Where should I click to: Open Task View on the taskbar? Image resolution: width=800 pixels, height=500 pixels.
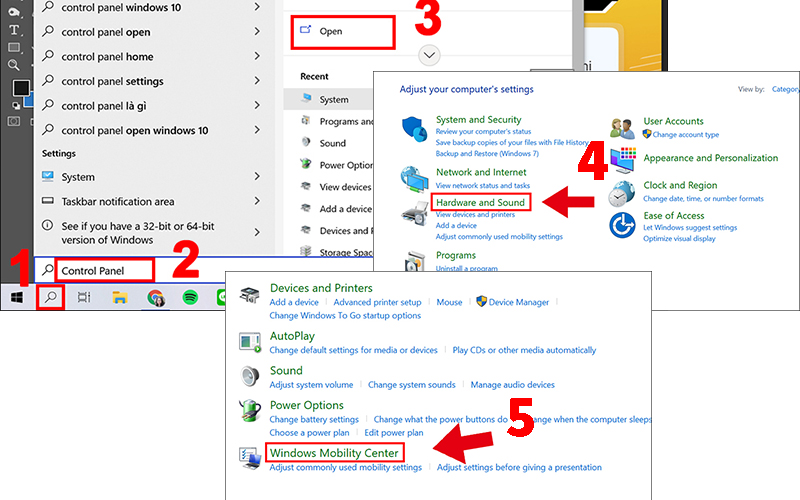[x=84, y=297]
